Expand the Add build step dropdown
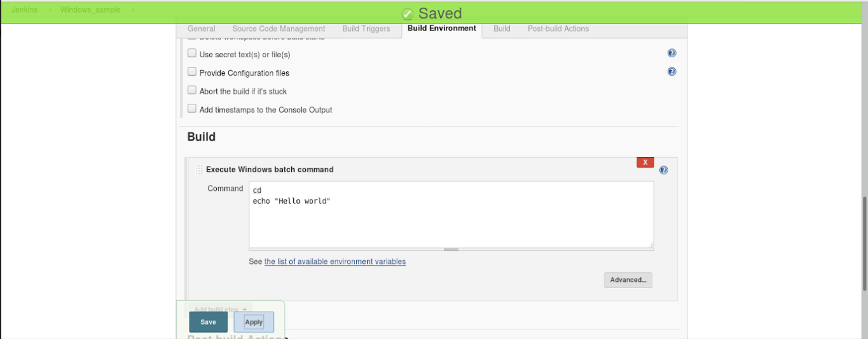 coord(221,309)
